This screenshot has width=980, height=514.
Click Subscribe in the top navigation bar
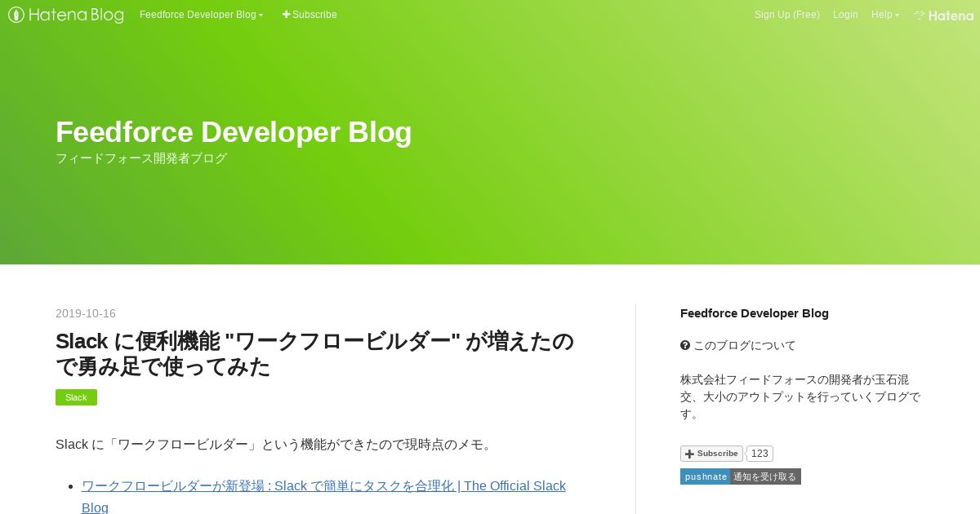pos(310,15)
